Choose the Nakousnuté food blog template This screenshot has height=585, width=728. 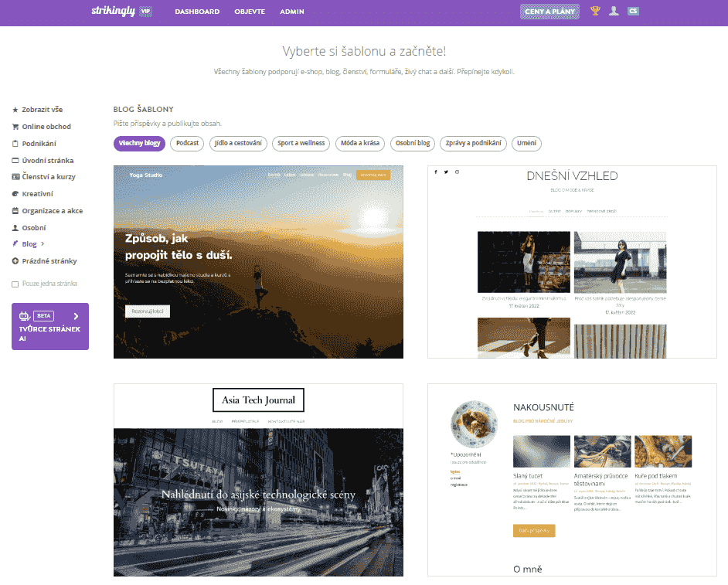coord(572,480)
